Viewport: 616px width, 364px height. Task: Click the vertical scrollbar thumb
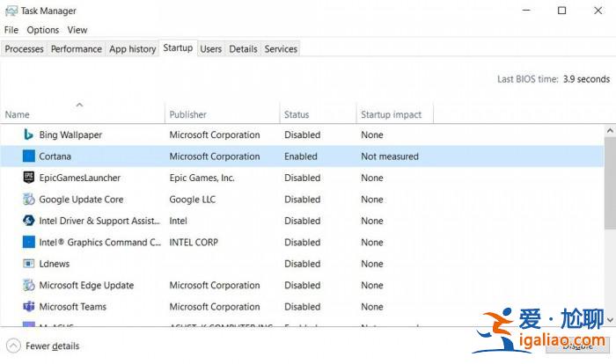(x=610, y=183)
